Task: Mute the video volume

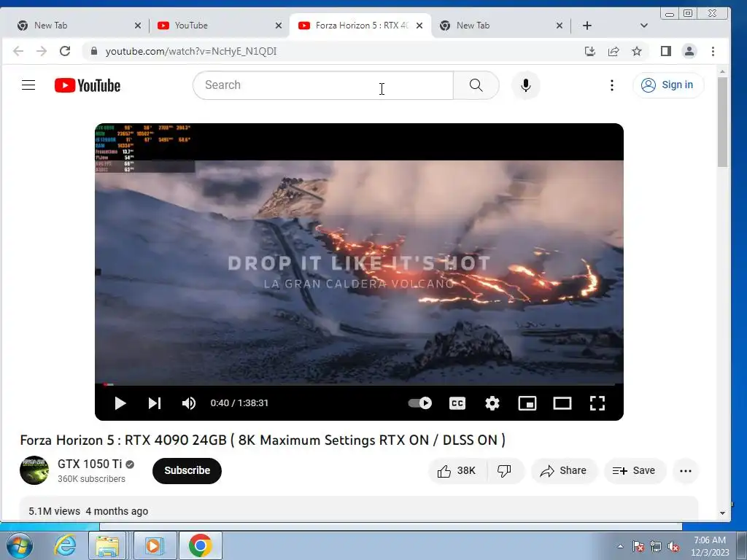Action: [x=189, y=403]
